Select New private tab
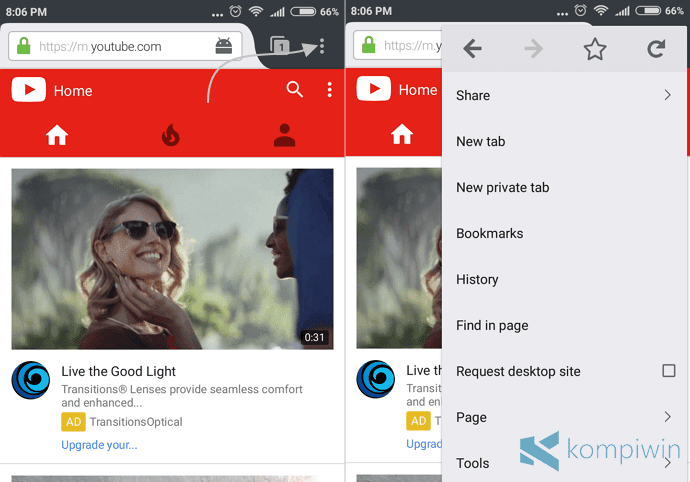Image resolution: width=690 pixels, height=482 pixels. point(564,187)
